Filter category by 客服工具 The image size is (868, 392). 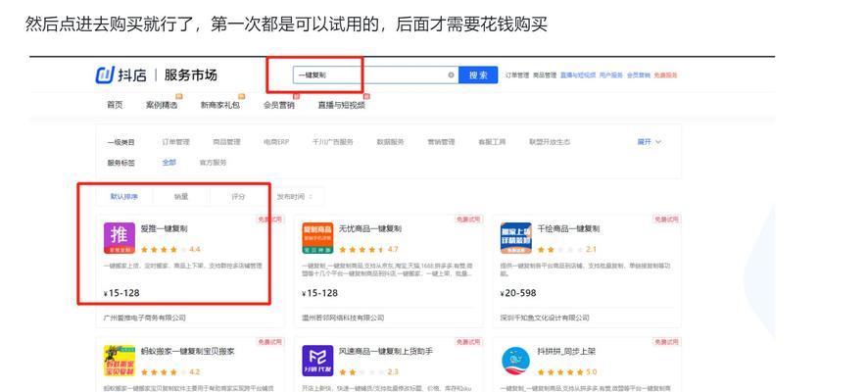(492, 142)
